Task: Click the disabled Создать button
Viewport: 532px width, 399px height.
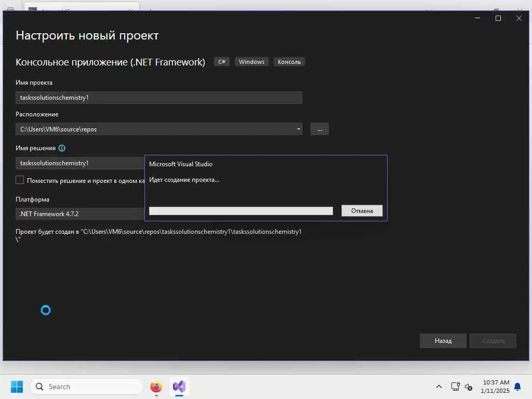Action: [x=493, y=341]
